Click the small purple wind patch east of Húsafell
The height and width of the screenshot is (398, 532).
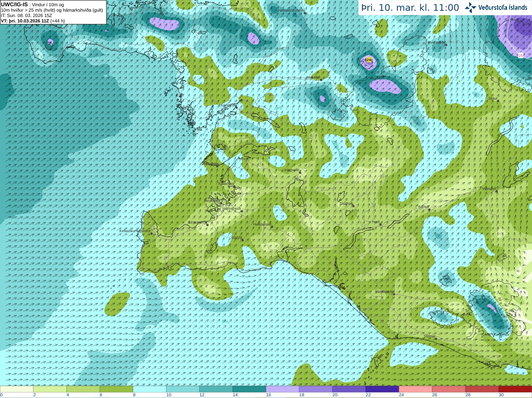[x=322, y=99]
